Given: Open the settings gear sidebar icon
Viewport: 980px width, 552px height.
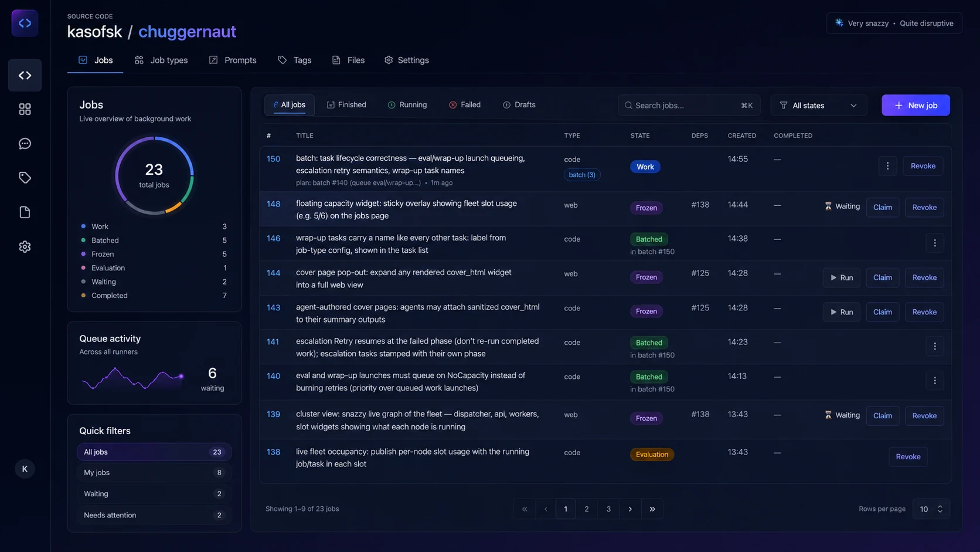Looking at the screenshot, I should 25,247.
